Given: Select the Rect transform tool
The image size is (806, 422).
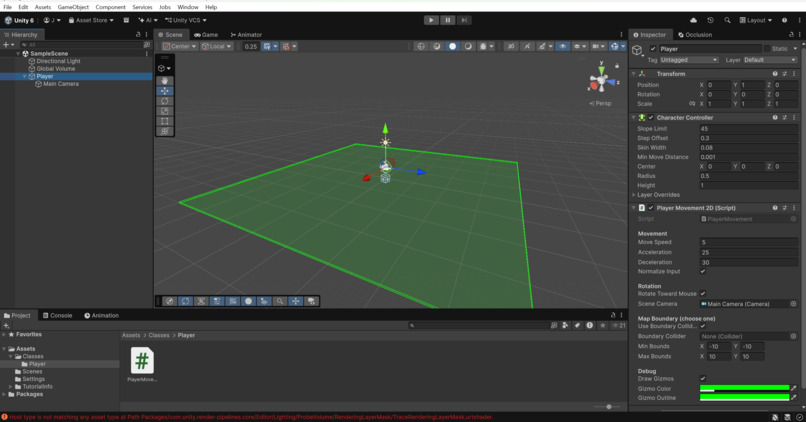Looking at the screenshot, I should 164,121.
